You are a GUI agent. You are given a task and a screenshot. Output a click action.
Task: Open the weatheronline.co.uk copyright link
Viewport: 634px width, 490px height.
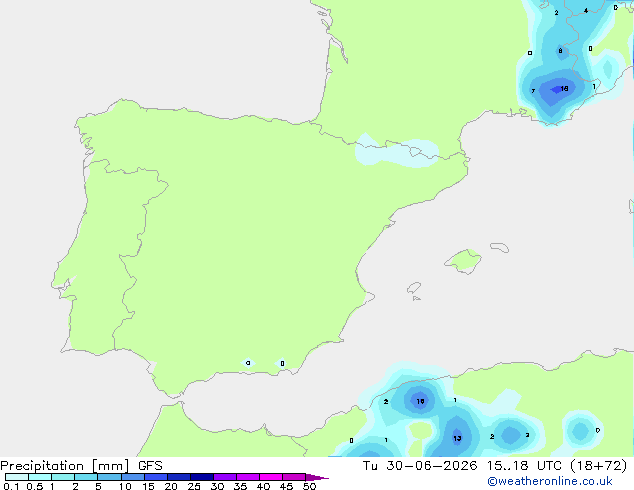pos(550,481)
